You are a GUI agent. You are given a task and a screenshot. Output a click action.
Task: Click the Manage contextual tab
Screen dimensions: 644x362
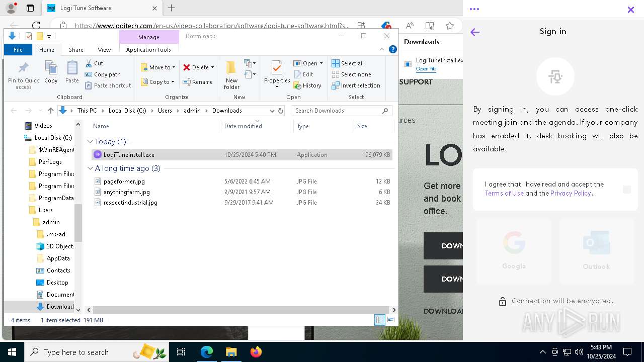coord(149,37)
